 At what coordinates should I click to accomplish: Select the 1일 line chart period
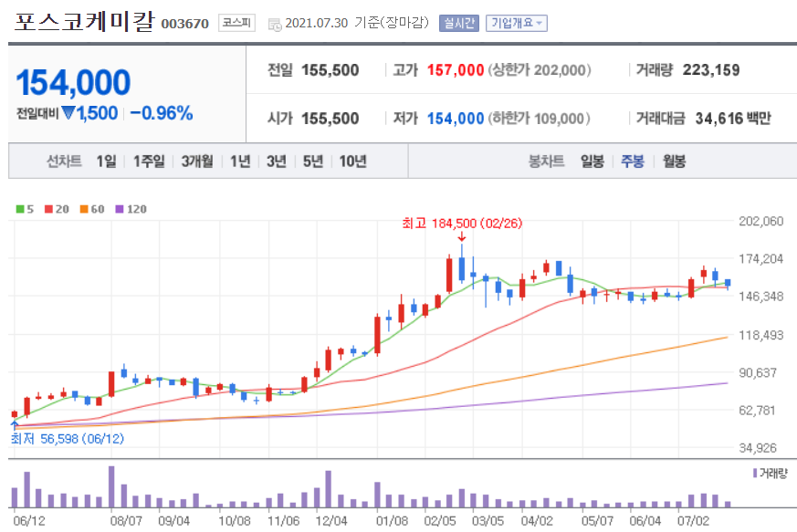106,162
